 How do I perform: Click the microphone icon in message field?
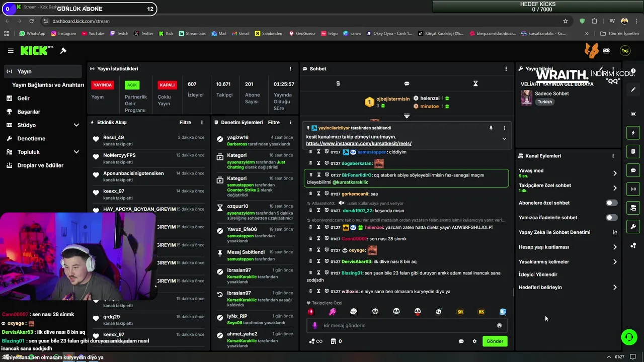pyautogui.click(x=315, y=325)
